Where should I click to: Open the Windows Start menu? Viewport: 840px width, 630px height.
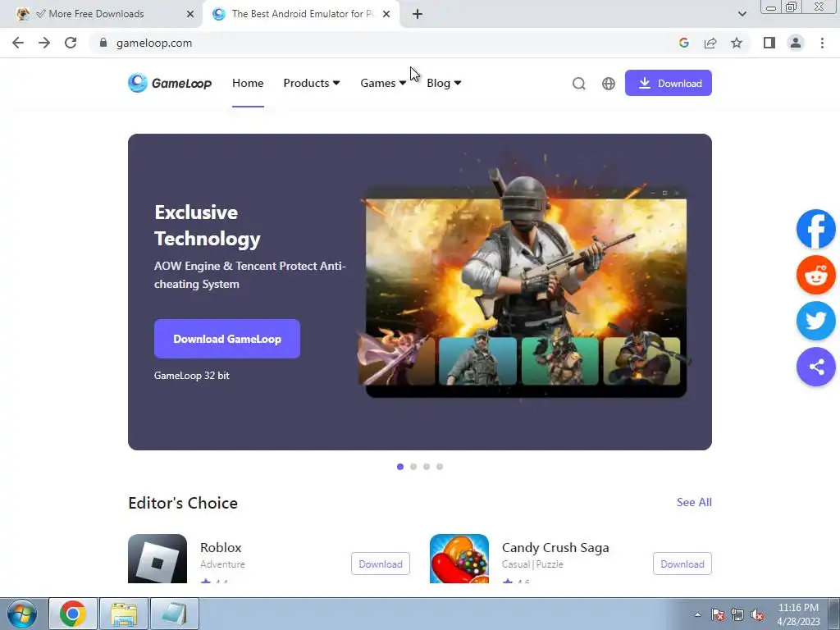21,614
